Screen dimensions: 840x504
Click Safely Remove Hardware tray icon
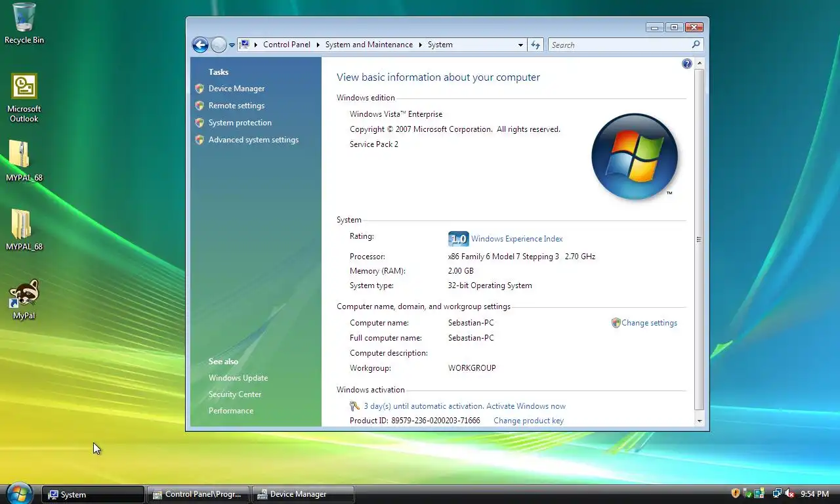point(747,493)
